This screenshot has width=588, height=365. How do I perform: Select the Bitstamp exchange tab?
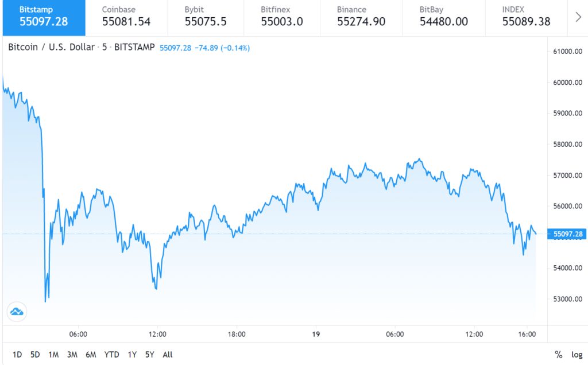(x=43, y=17)
